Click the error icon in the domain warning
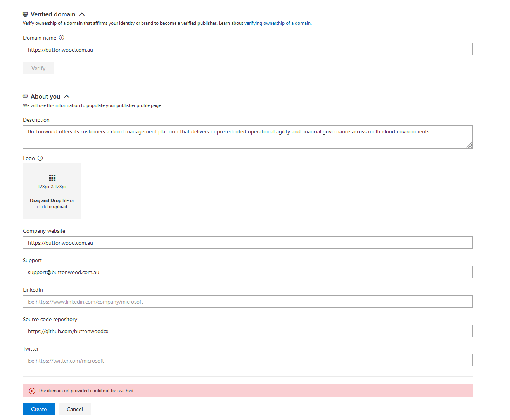Screen dimensions: 510x420 tap(32, 391)
